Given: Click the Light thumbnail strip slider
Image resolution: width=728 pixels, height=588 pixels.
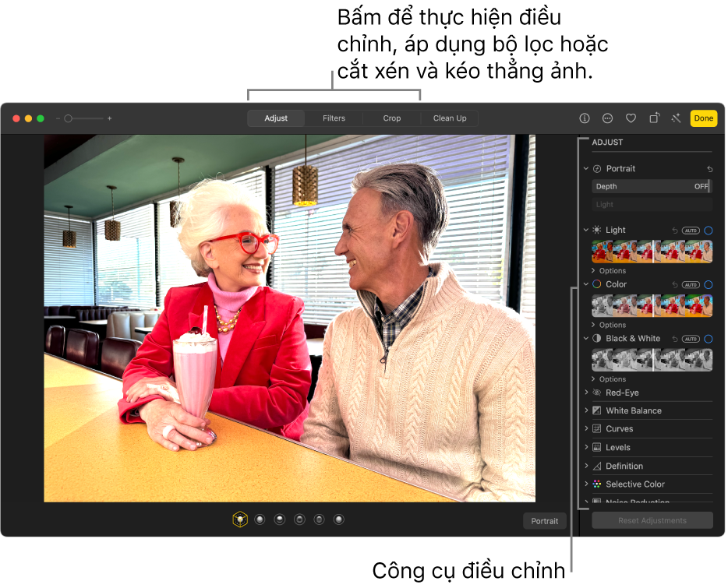Looking at the screenshot, I should coord(652,252).
